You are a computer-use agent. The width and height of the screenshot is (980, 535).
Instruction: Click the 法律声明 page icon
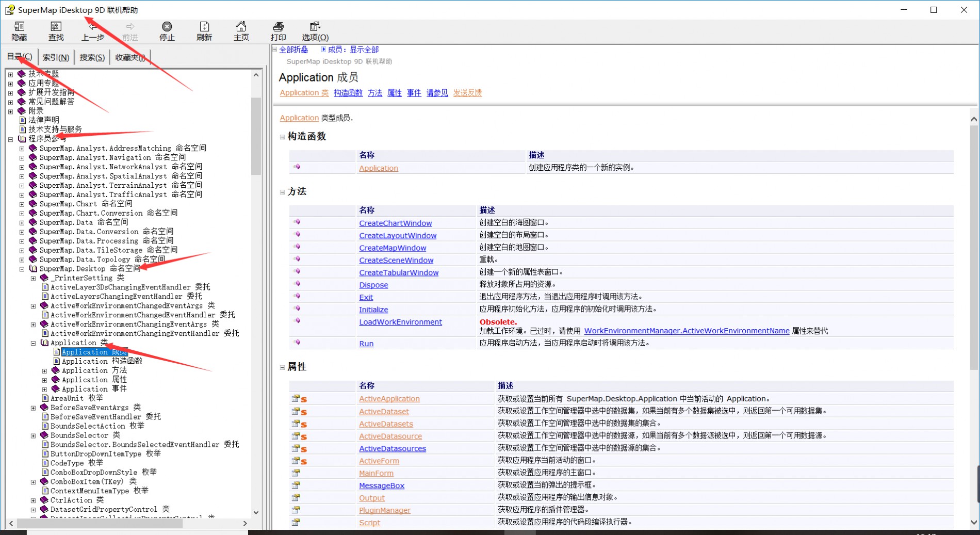tap(22, 120)
